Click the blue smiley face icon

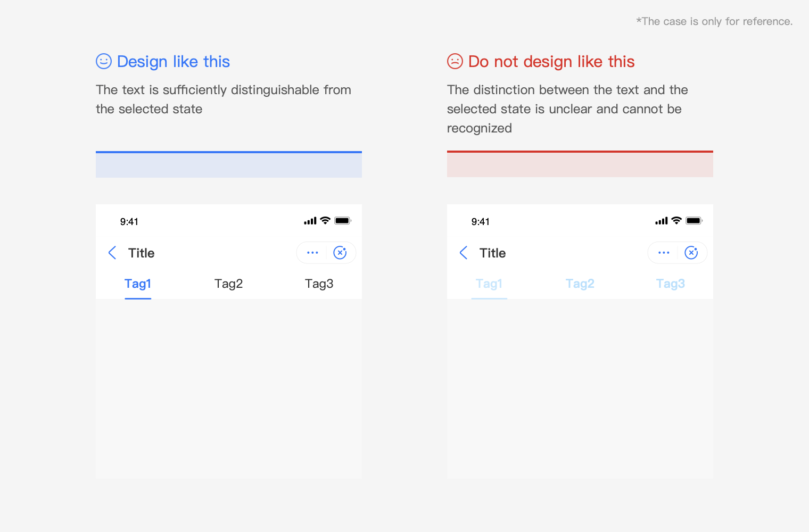click(104, 61)
